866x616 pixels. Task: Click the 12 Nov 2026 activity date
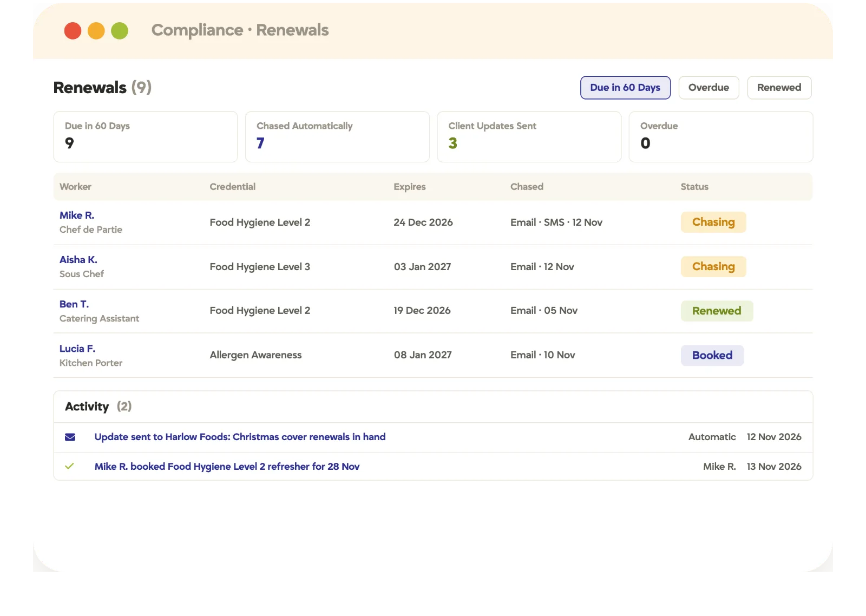point(774,437)
